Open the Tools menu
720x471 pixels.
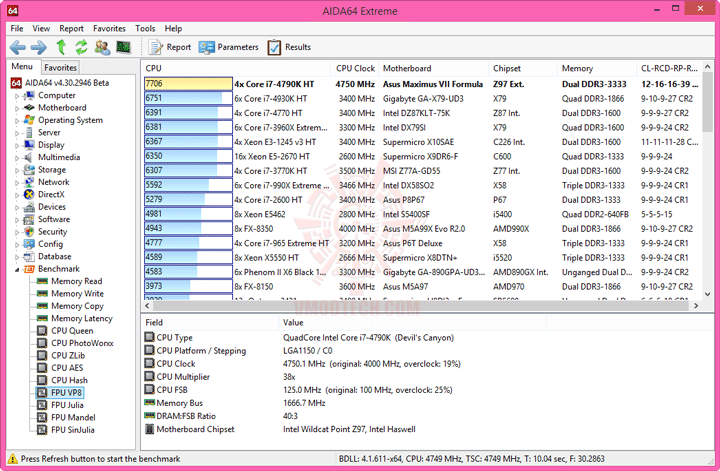(145, 28)
